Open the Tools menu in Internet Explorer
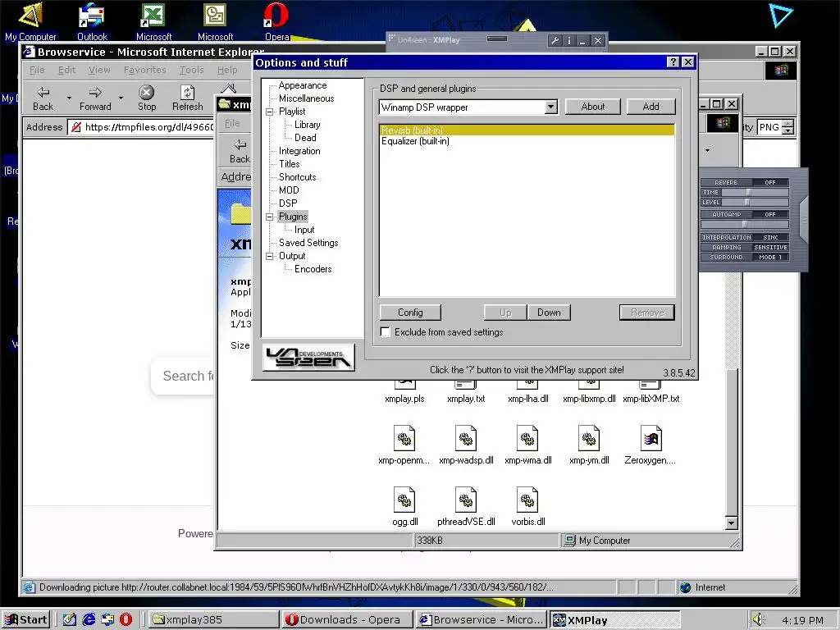The width and height of the screenshot is (840, 630). (x=191, y=70)
